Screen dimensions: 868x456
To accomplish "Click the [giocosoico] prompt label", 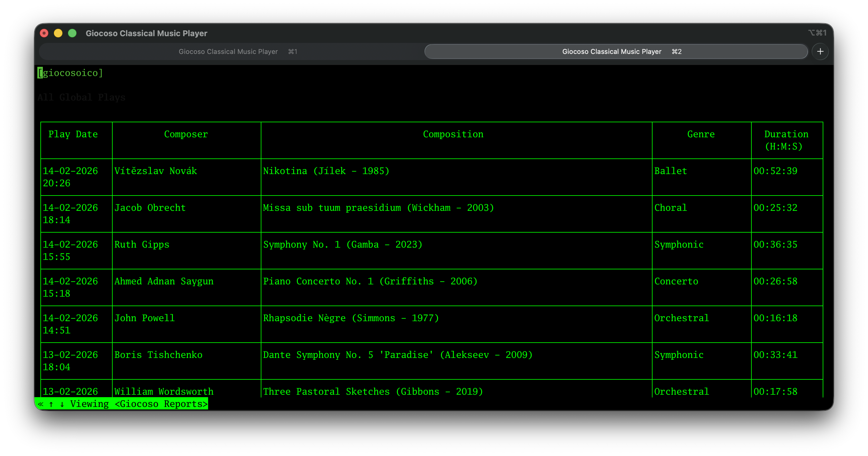I will point(70,73).
